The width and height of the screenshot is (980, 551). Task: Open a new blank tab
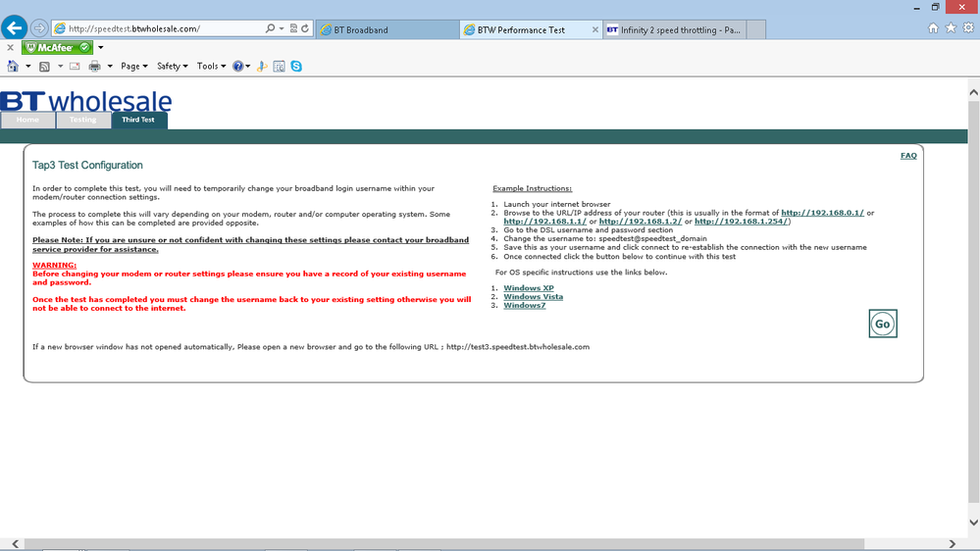click(x=756, y=29)
